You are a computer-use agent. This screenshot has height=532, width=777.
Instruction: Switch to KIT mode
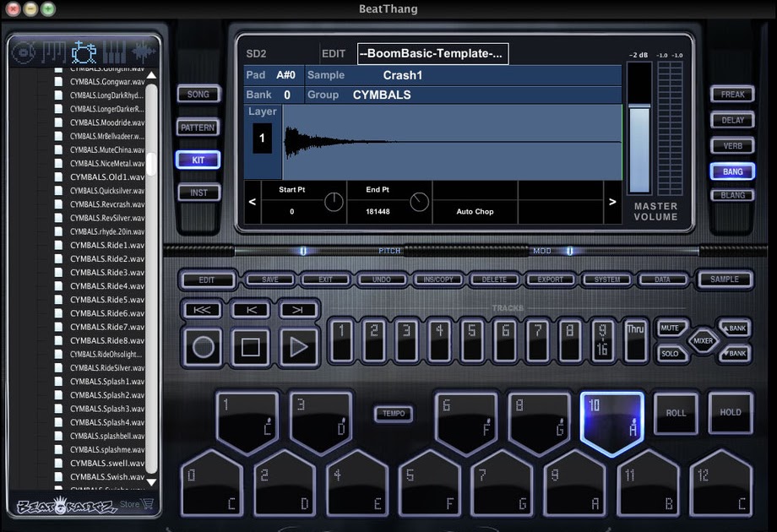point(198,160)
